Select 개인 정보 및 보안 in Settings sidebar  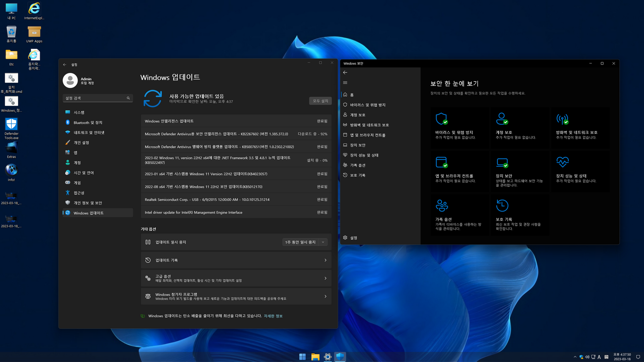[98, 203]
